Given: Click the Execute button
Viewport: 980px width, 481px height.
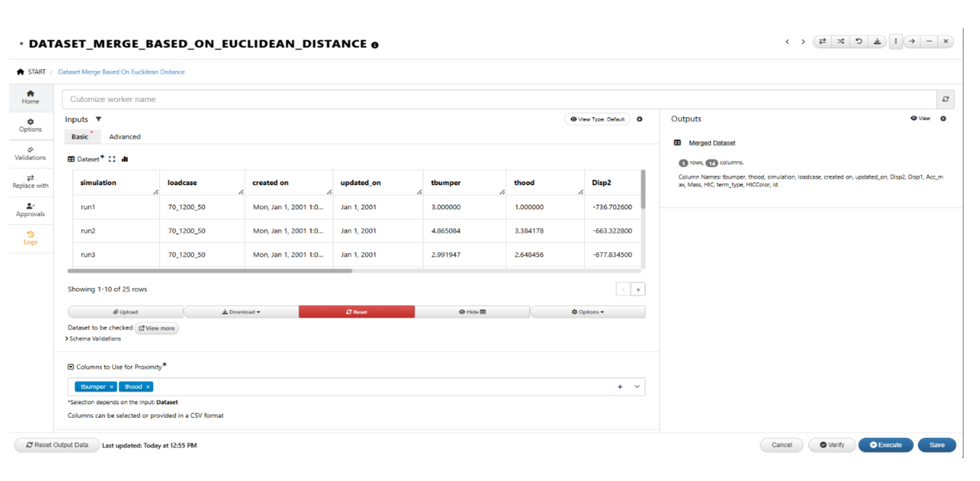Looking at the screenshot, I should pyautogui.click(x=886, y=445).
